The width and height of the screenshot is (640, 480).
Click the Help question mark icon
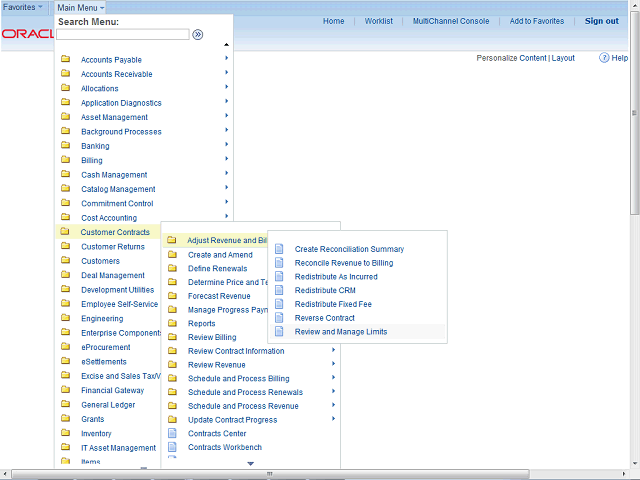click(x=604, y=58)
